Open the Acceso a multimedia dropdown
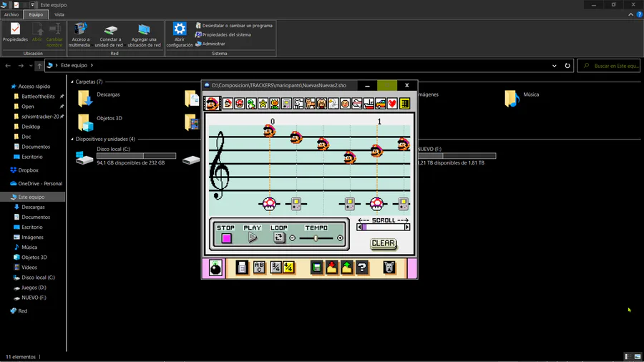 [79, 35]
